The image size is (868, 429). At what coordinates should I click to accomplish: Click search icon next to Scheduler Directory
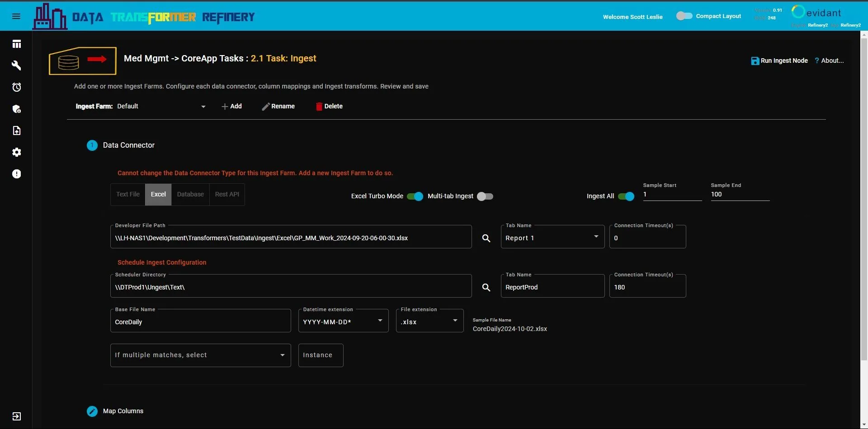pos(486,287)
